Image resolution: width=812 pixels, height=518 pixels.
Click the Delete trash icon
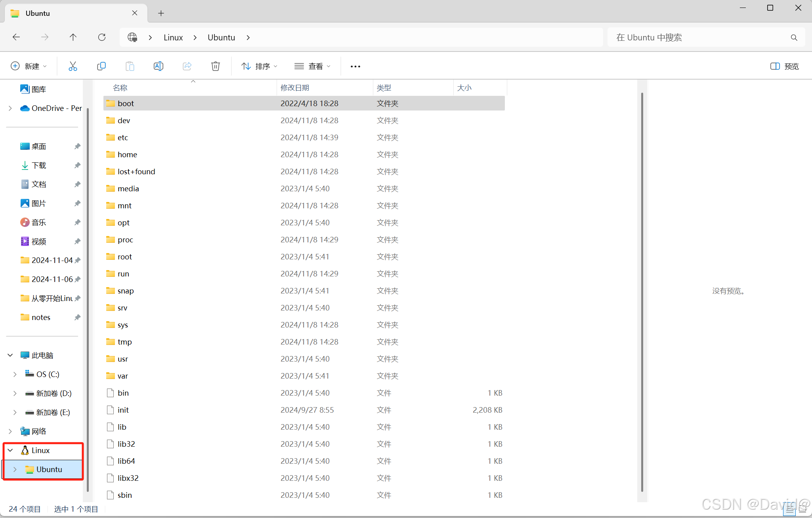tap(216, 66)
